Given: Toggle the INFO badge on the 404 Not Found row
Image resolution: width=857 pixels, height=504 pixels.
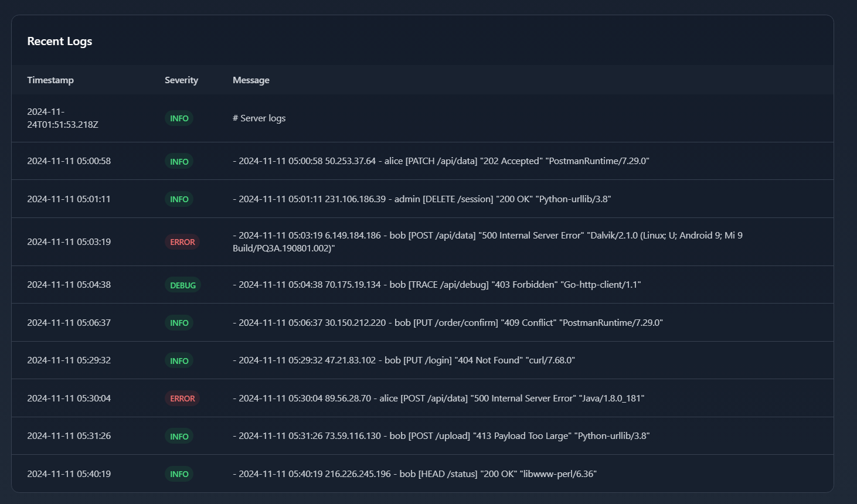Looking at the screenshot, I should 179,360.
